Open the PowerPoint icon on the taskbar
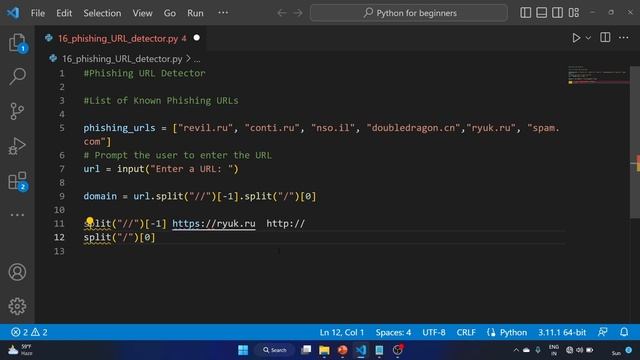This screenshot has width=640, height=360. [x=342, y=350]
